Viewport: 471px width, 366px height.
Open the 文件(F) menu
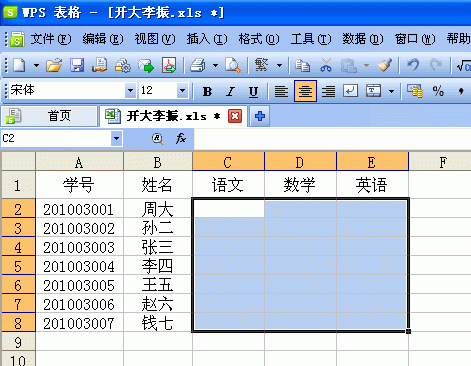tap(51, 39)
